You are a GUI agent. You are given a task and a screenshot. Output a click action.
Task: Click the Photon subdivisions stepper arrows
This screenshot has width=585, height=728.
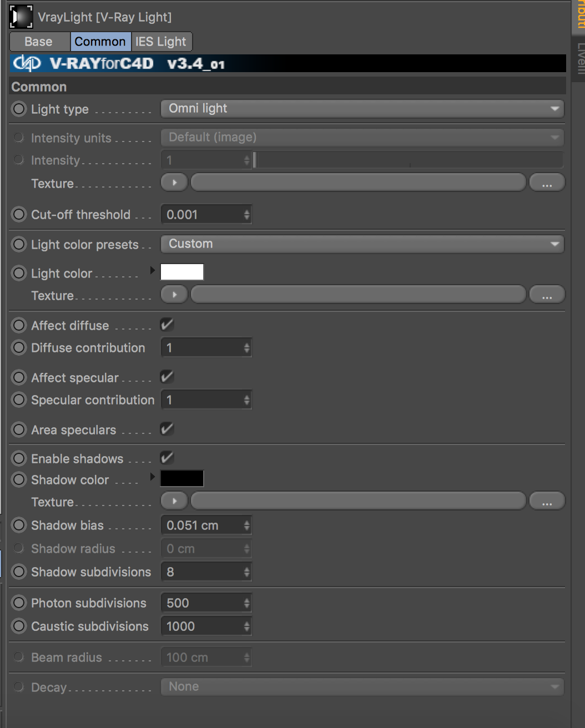(x=247, y=603)
